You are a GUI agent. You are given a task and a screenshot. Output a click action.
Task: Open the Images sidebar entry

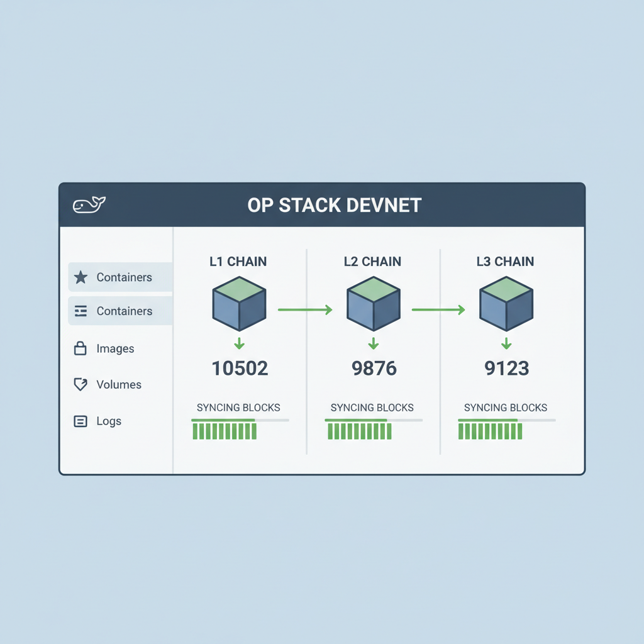tap(116, 348)
